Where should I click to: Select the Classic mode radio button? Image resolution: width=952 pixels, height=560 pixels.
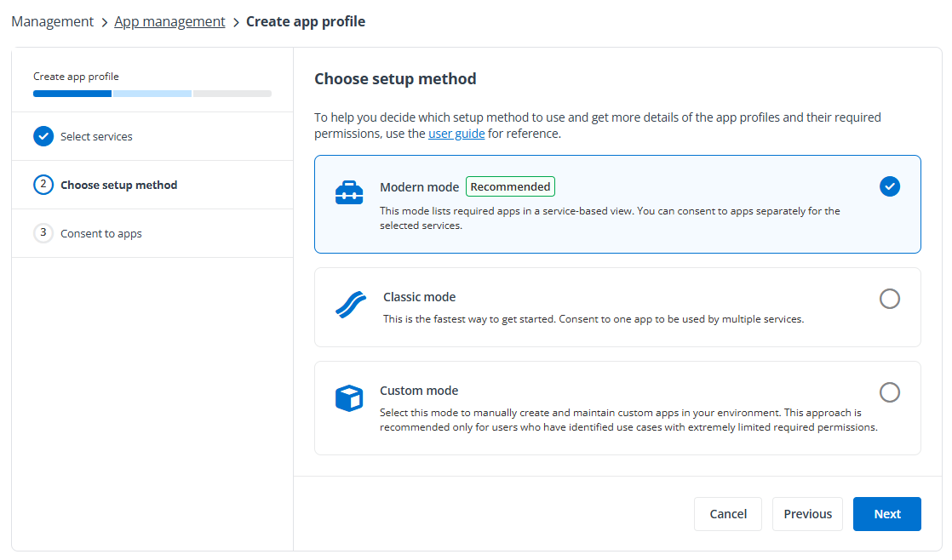pos(889,299)
